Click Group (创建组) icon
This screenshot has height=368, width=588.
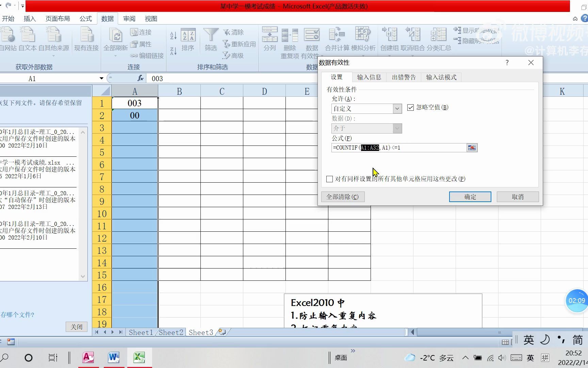pyautogui.click(x=389, y=39)
